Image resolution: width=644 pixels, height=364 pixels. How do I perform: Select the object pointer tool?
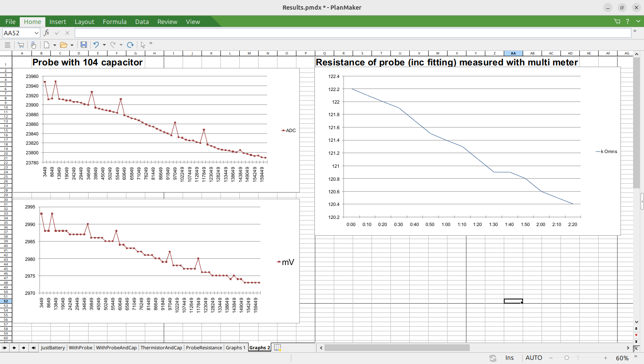(143, 45)
